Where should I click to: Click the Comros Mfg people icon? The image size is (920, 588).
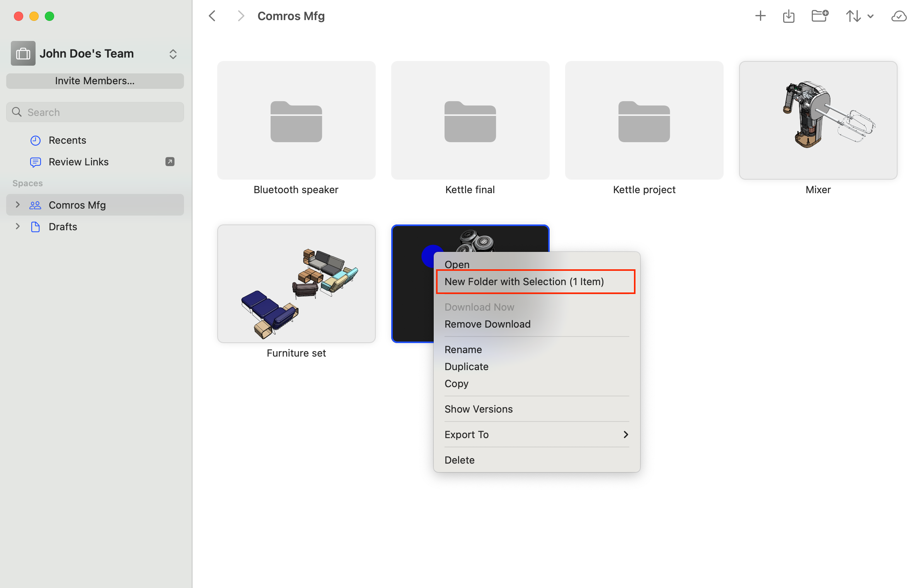(x=35, y=205)
